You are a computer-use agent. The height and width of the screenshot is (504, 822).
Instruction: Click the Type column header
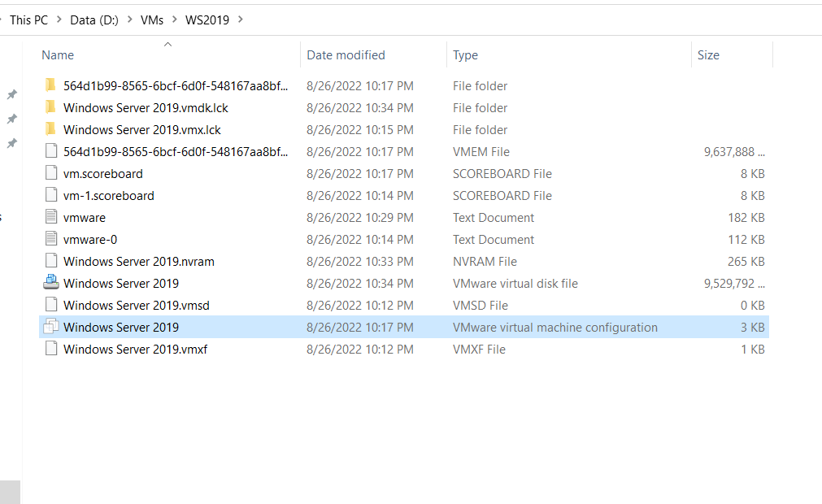coord(465,55)
